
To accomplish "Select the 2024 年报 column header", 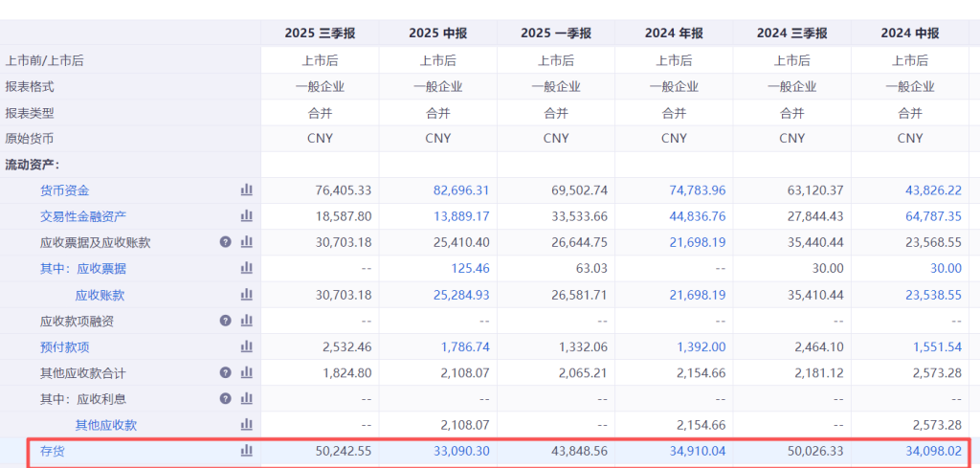I will pos(674,33).
